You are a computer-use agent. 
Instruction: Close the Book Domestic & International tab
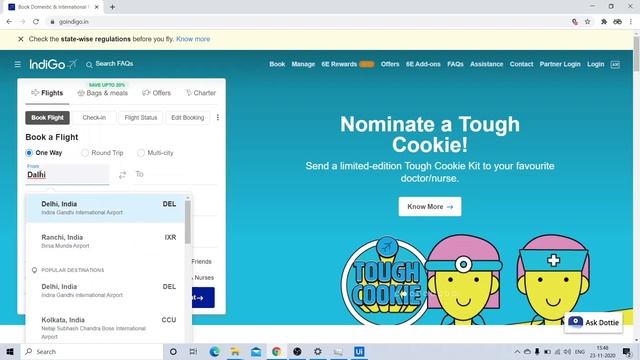tap(97, 7)
